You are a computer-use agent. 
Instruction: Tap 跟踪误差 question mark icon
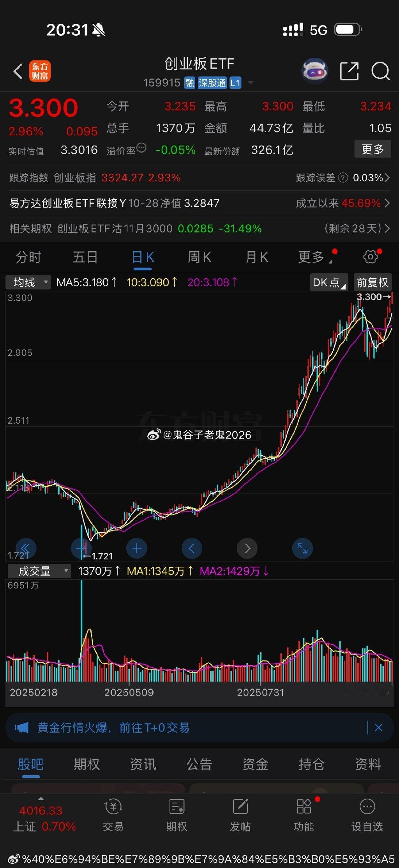(343, 178)
